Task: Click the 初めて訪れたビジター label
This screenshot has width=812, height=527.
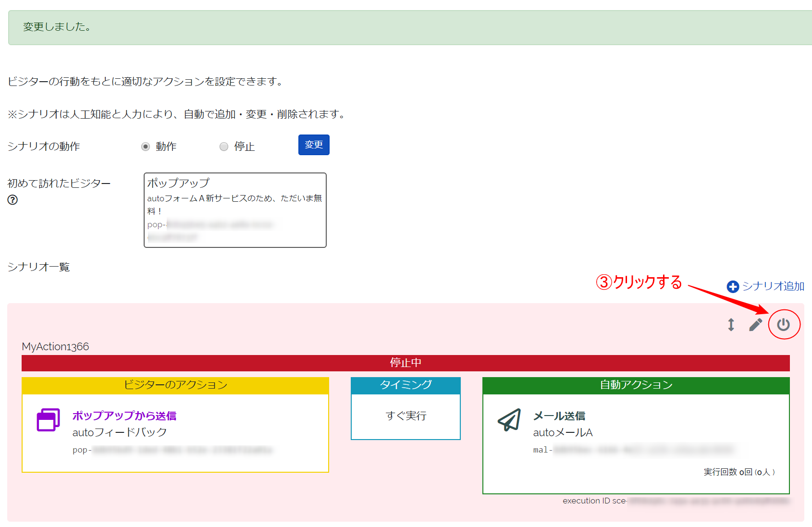Action: pos(59,184)
